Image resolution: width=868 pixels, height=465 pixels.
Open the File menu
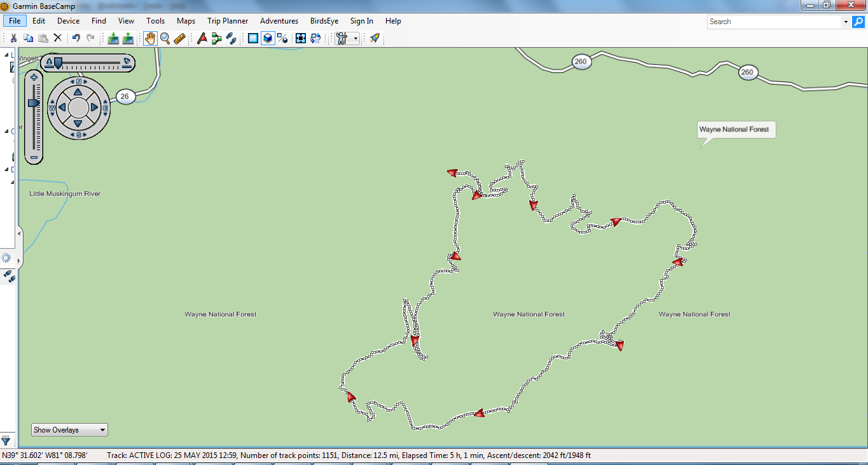point(15,21)
